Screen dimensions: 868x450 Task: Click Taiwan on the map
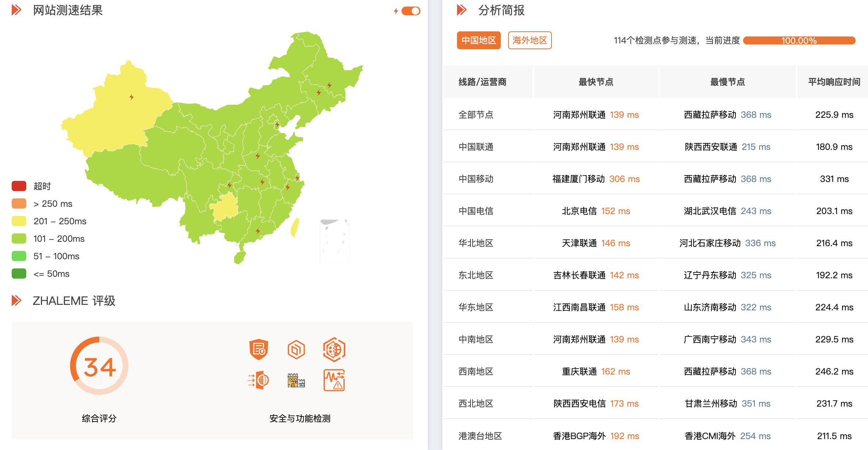click(x=295, y=228)
